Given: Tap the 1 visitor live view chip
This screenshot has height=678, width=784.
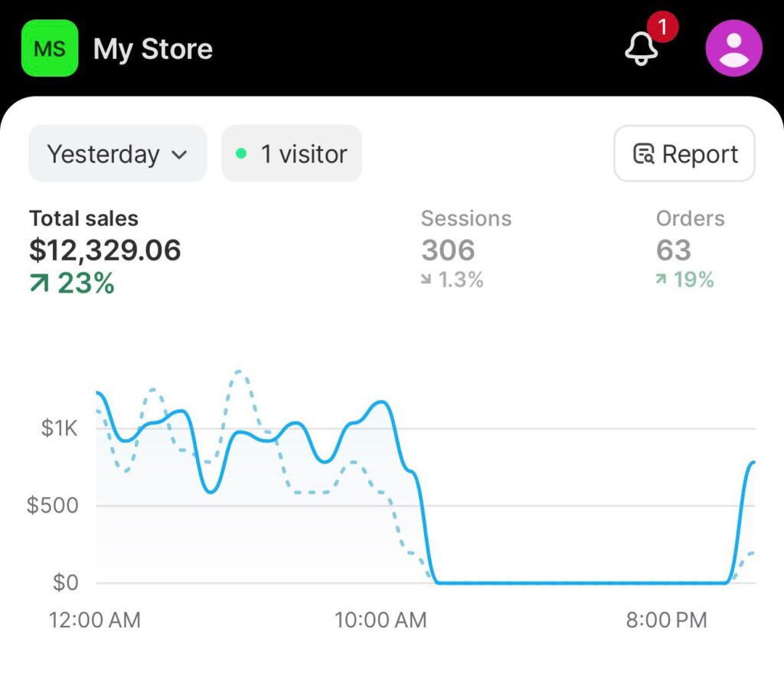Looking at the screenshot, I should tap(292, 154).
